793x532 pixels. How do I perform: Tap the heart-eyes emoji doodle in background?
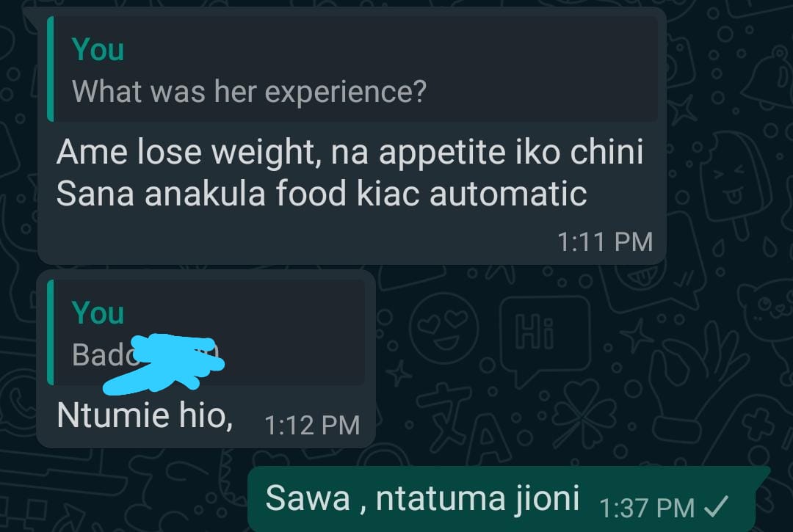[443, 329]
